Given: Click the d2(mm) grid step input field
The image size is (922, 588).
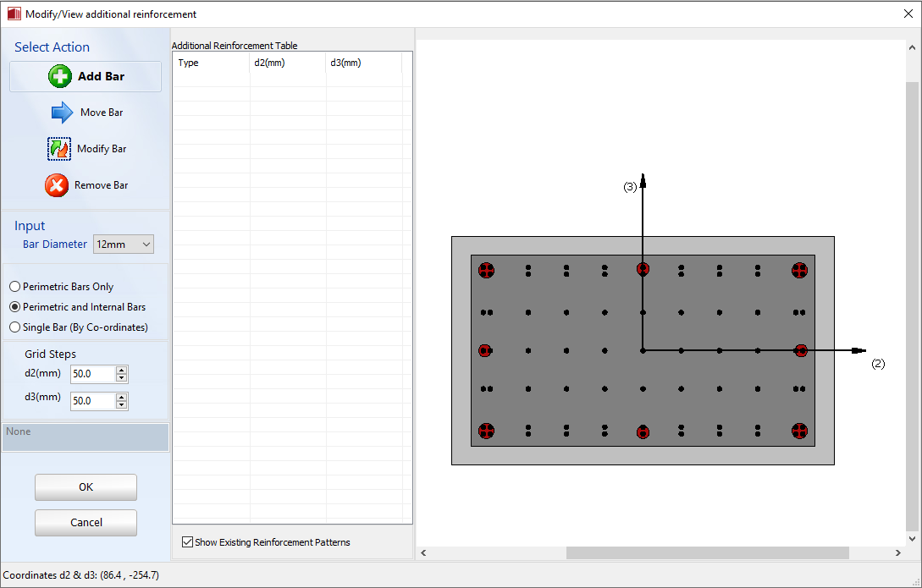Looking at the screenshot, I should 93,374.
